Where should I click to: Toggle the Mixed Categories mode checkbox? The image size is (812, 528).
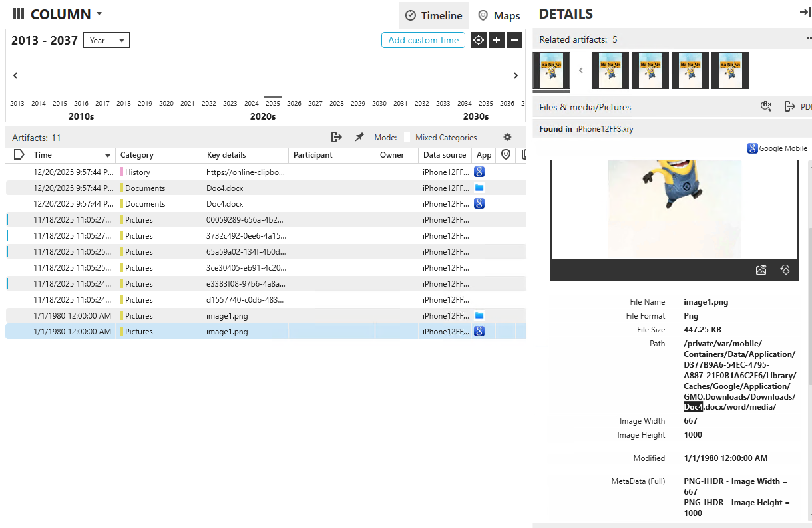(x=407, y=137)
